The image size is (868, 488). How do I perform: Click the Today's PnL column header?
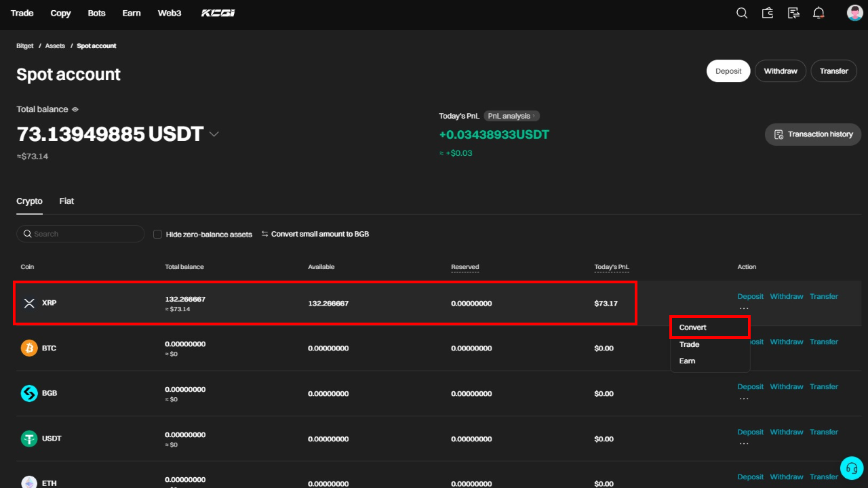point(612,267)
